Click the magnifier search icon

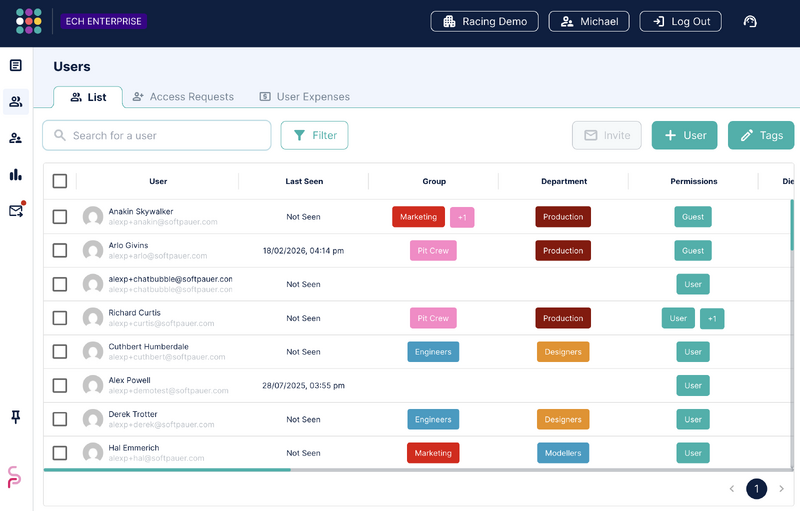[x=60, y=135]
